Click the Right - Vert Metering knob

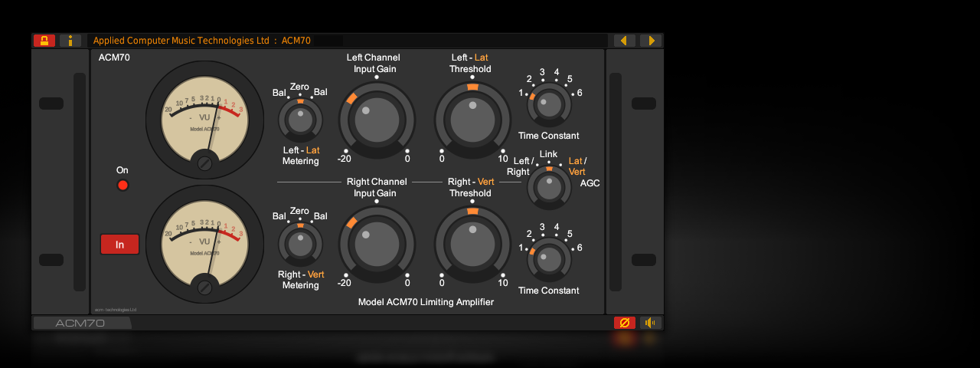click(300, 245)
